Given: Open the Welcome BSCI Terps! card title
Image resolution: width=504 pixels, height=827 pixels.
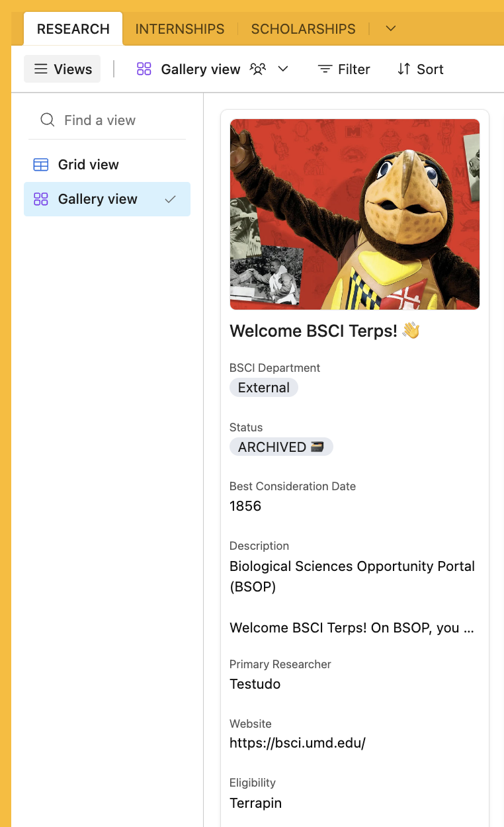Looking at the screenshot, I should coord(325,331).
